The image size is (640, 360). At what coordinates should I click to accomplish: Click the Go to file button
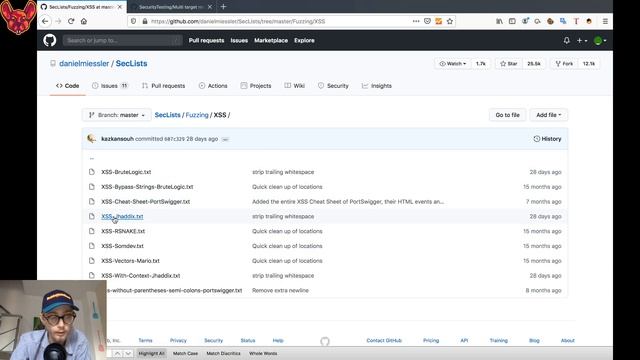tap(507, 115)
